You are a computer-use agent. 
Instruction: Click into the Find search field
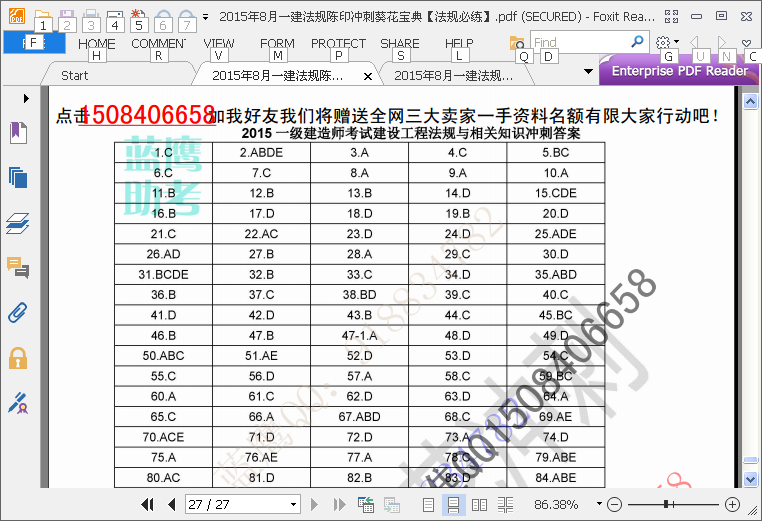(x=579, y=42)
